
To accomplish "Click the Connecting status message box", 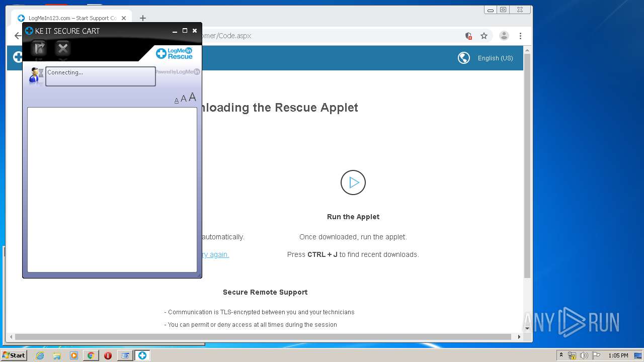I will pyautogui.click(x=101, y=76).
